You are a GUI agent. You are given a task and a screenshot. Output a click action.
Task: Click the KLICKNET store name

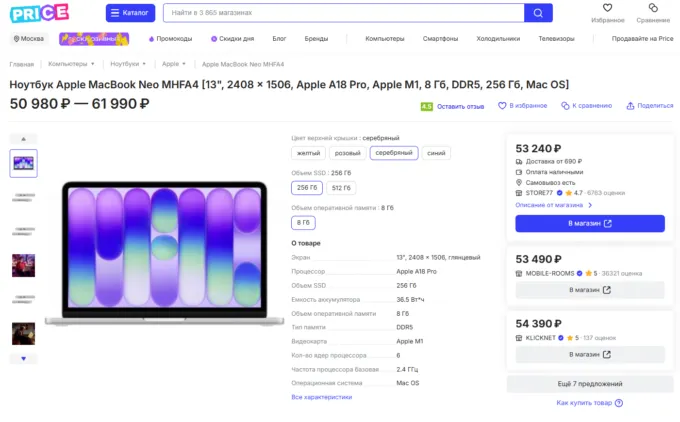tap(540, 338)
